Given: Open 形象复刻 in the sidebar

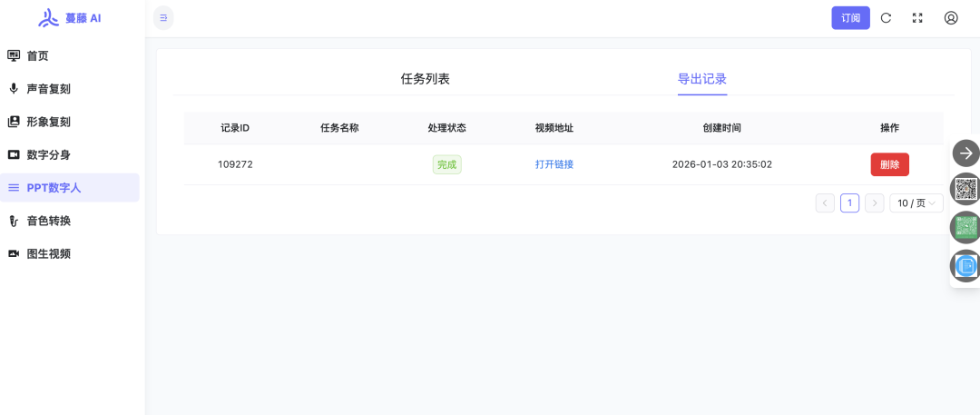Looking at the screenshot, I should click(69, 122).
